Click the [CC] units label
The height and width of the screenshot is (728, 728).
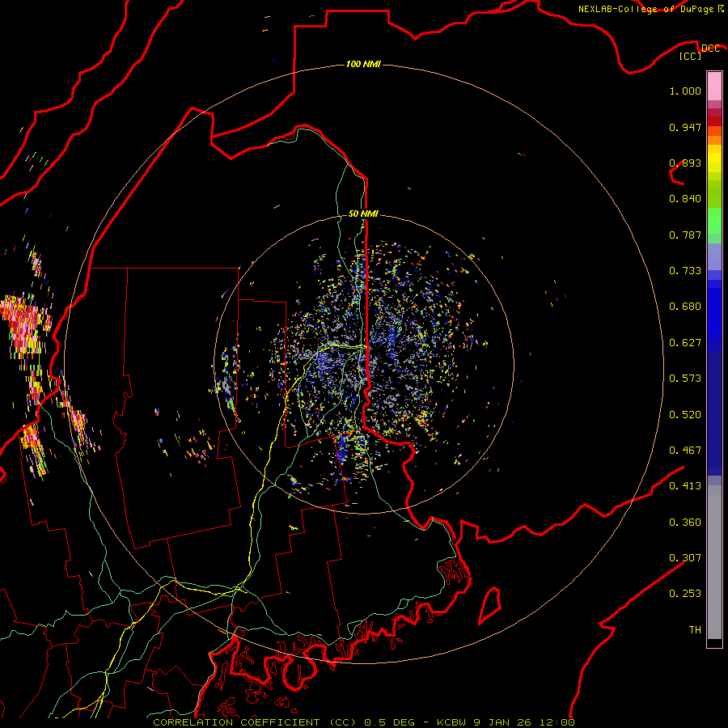[x=691, y=56]
